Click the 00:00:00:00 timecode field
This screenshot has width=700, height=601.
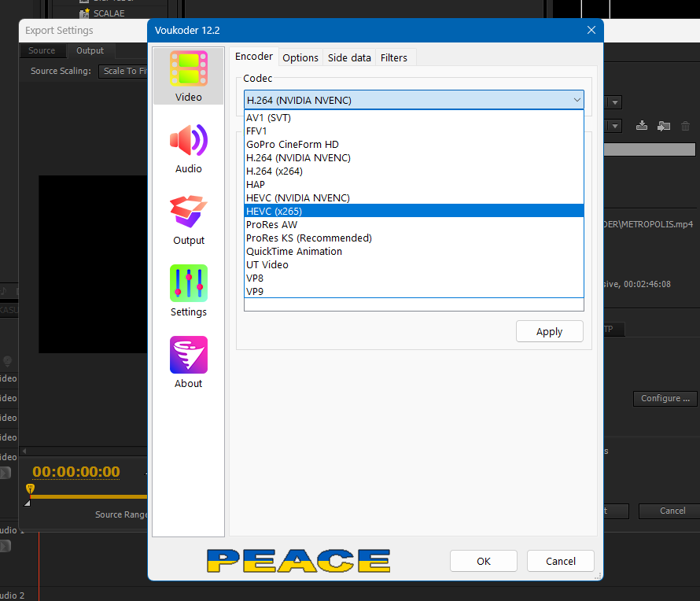coord(76,472)
